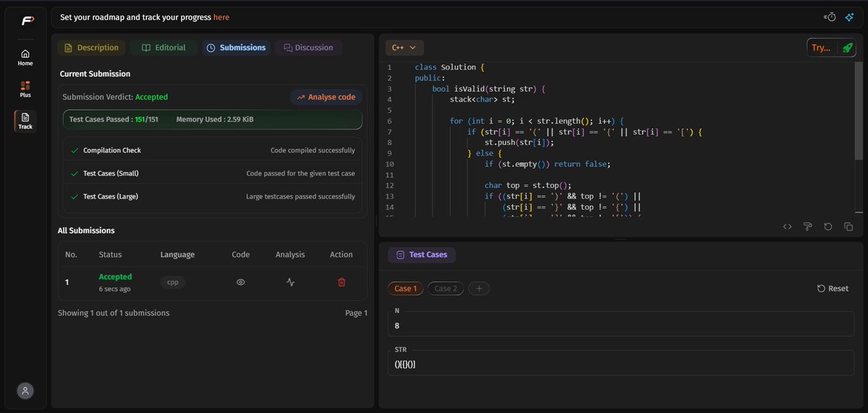Select the Submissions tab
The height and width of the screenshot is (413, 868).
pos(236,48)
